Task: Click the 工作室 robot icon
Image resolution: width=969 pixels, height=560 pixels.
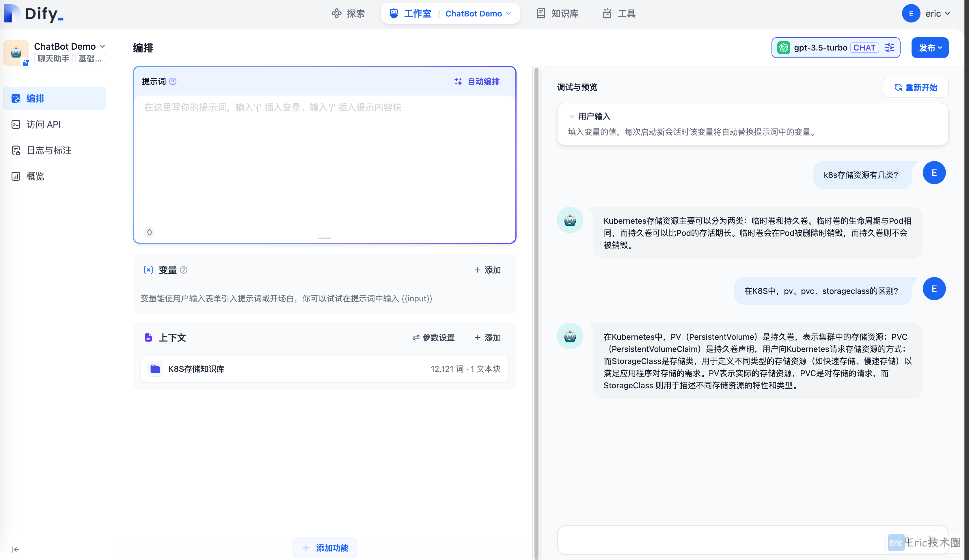Action: pos(394,14)
